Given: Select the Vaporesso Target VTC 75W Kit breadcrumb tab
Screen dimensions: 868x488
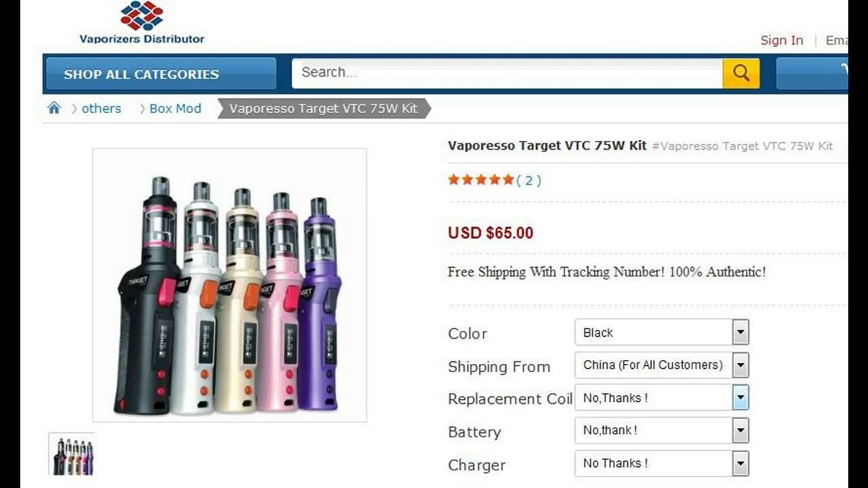Looking at the screenshot, I should point(323,108).
